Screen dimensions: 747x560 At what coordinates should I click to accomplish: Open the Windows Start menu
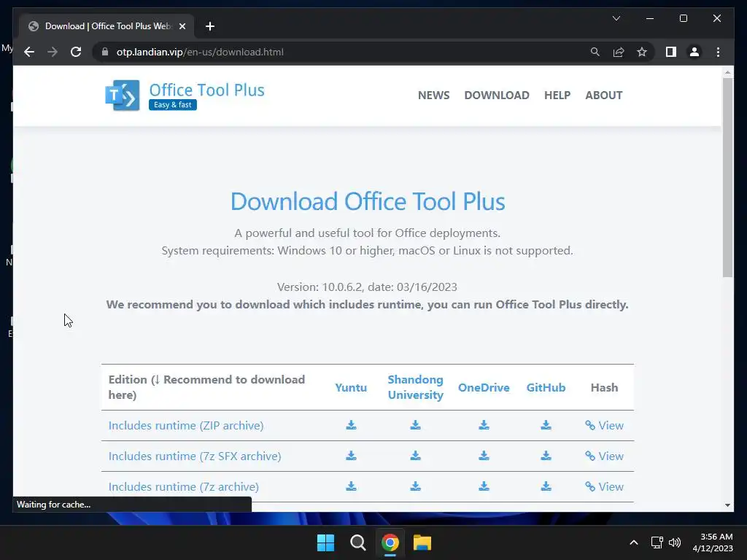[326, 542]
